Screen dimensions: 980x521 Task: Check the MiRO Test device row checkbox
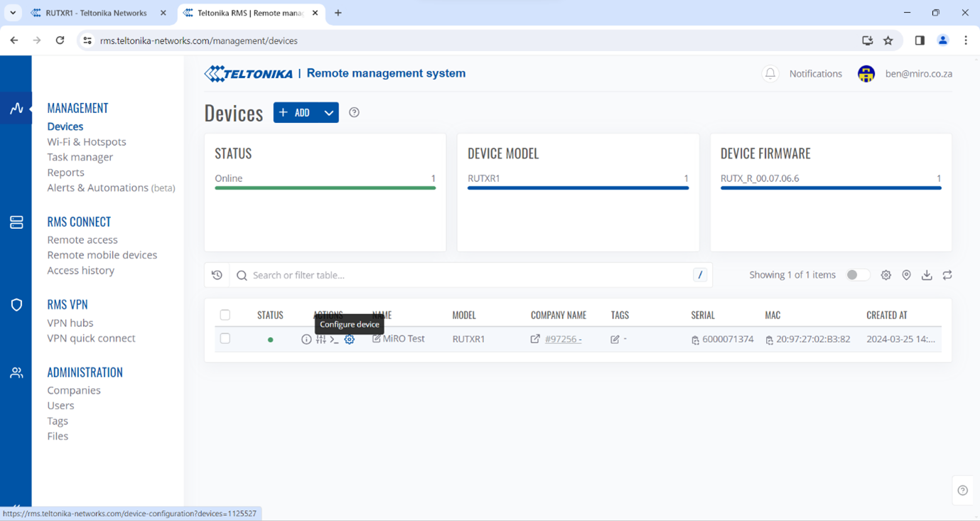pyautogui.click(x=225, y=339)
